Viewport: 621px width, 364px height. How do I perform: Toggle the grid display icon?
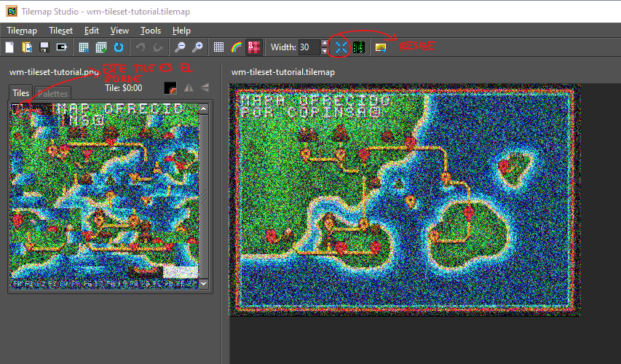(x=218, y=47)
